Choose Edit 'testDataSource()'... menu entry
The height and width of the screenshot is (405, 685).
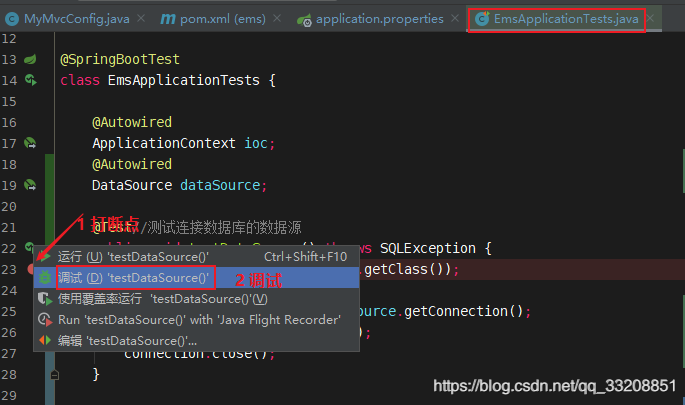[x=197, y=340]
